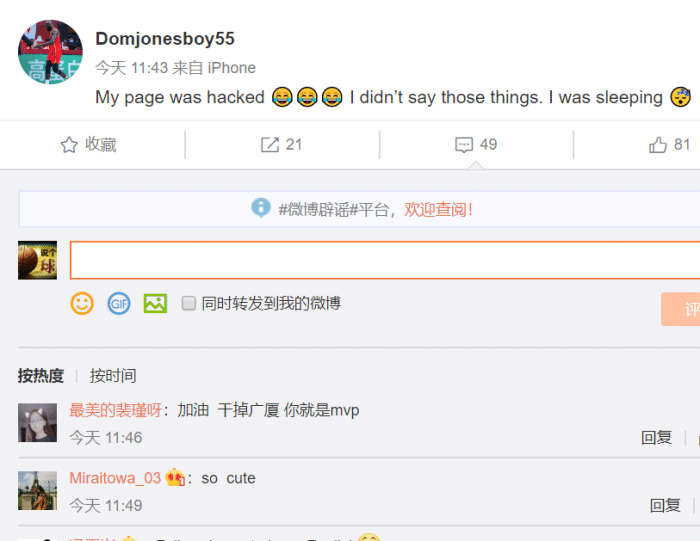Open Domjonesboy55 profile name link
The width and height of the screenshot is (700, 541).
point(165,39)
